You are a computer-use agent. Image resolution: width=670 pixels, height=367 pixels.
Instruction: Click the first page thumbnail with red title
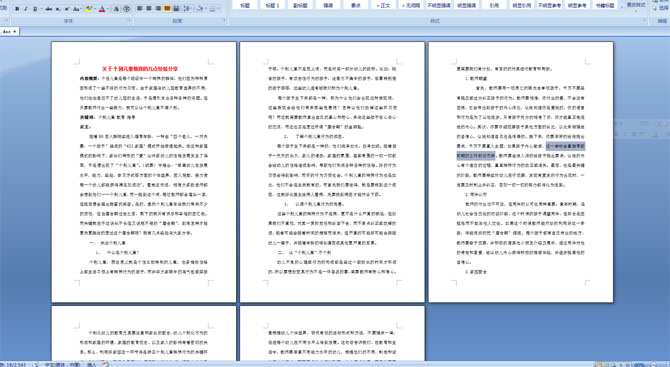(144, 172)
